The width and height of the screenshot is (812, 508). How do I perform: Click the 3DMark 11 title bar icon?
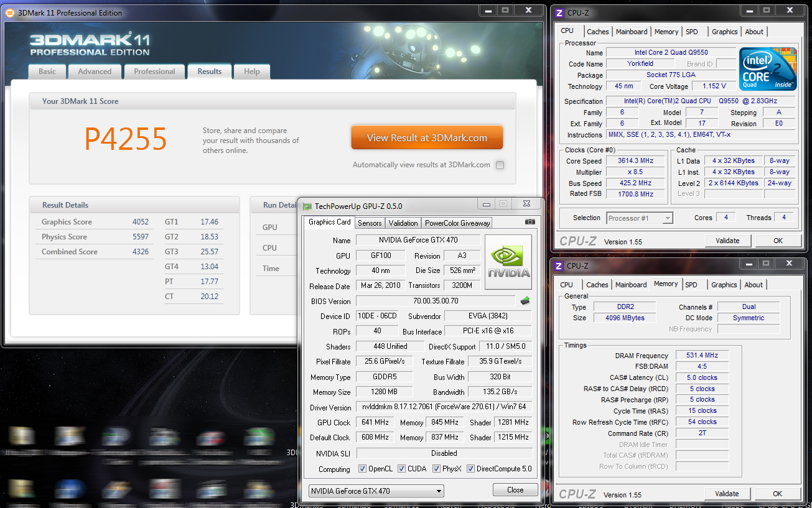10,12
